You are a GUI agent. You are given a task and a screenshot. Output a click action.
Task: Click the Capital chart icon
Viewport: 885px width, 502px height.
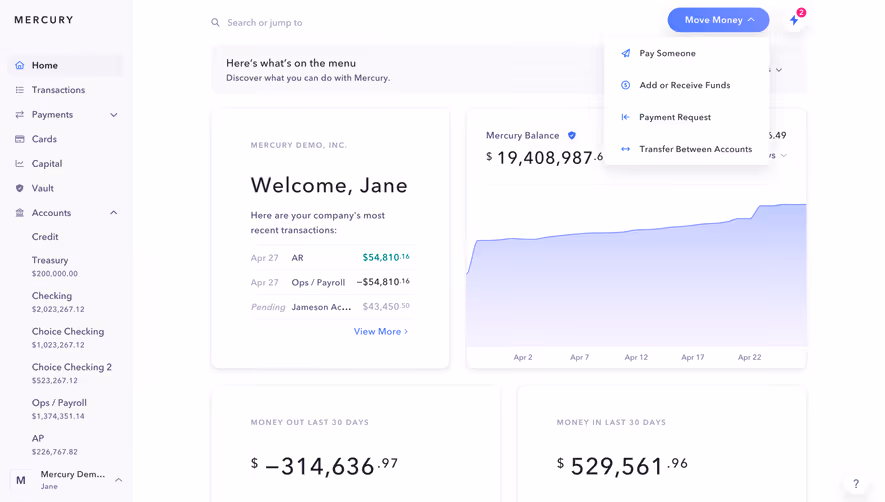click(20, 164)
